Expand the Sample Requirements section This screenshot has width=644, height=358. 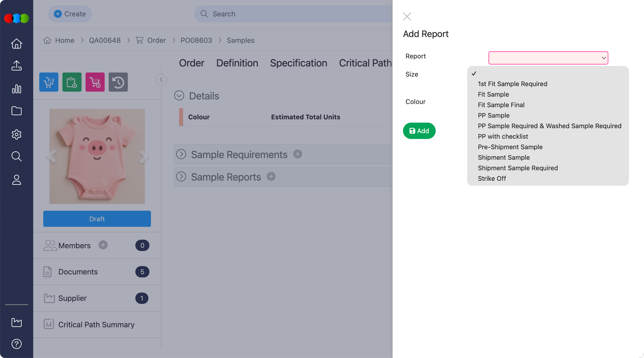[x=181, y=154]
